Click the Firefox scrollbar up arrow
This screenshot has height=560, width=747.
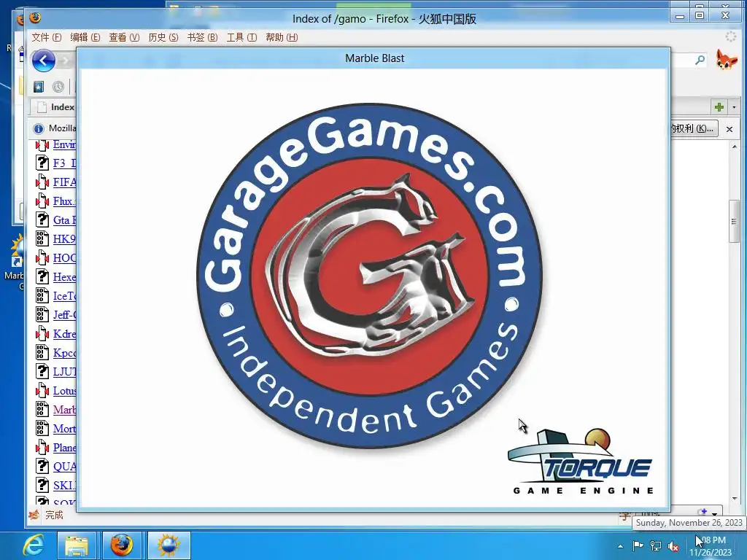734,147
